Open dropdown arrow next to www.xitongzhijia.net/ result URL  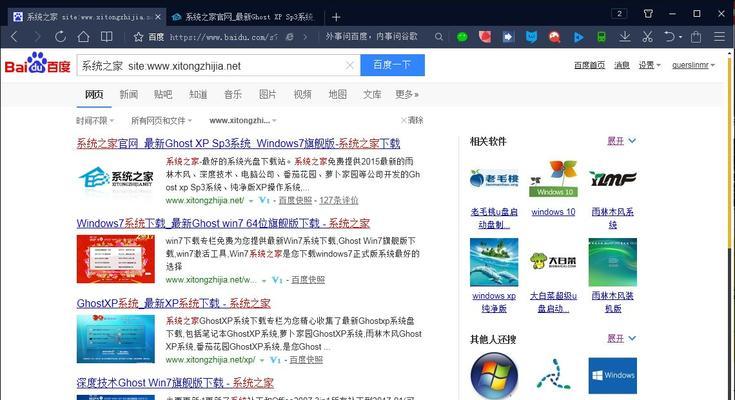coord(251,201)
